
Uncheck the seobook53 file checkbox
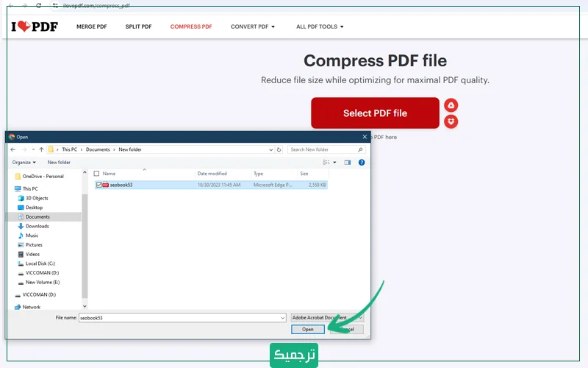click(x=99, y=185)
